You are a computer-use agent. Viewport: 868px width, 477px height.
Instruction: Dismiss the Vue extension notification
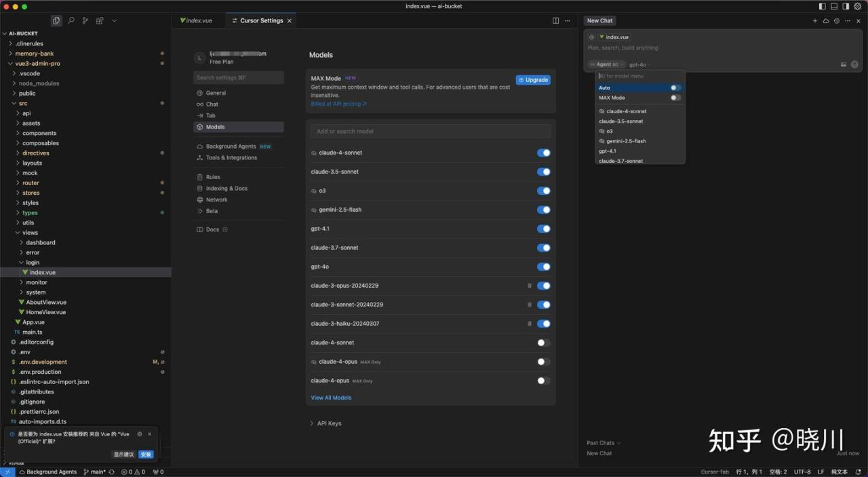tap(150, 434)
